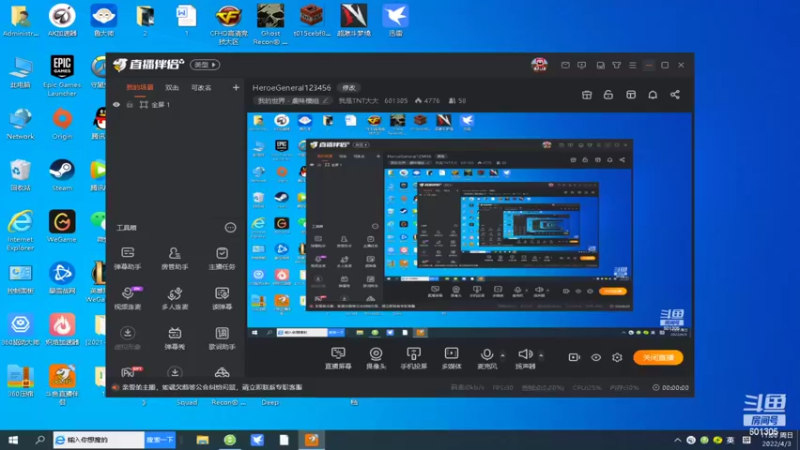Add 多媒体 media source
The height and width of the screenshot is (450, 800).
point(451,358)
